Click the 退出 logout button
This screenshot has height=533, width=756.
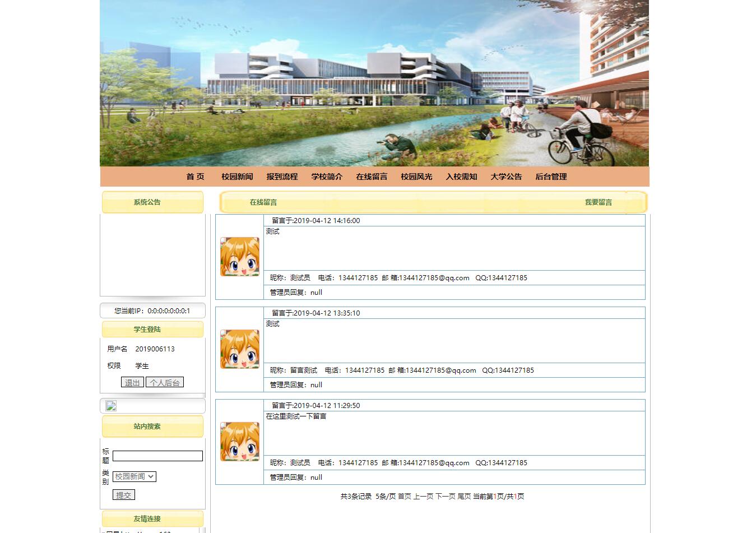(132, 382)
